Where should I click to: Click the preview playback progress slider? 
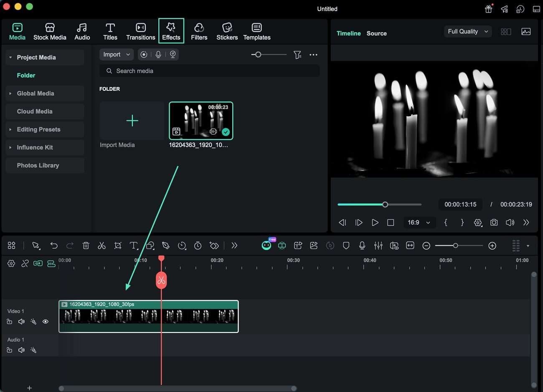click(x=379, y=204)
